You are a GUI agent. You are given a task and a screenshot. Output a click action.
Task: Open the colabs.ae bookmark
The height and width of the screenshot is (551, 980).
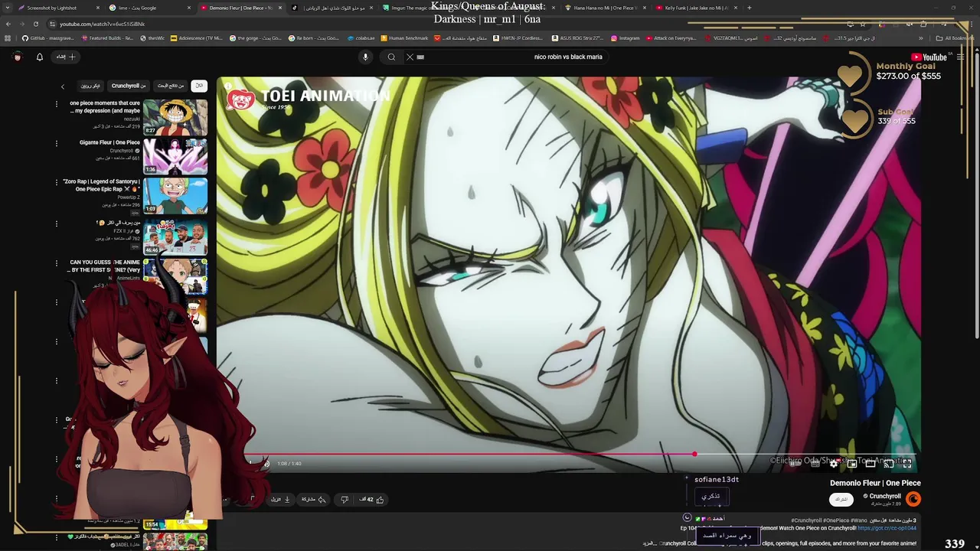coord(361,38)
